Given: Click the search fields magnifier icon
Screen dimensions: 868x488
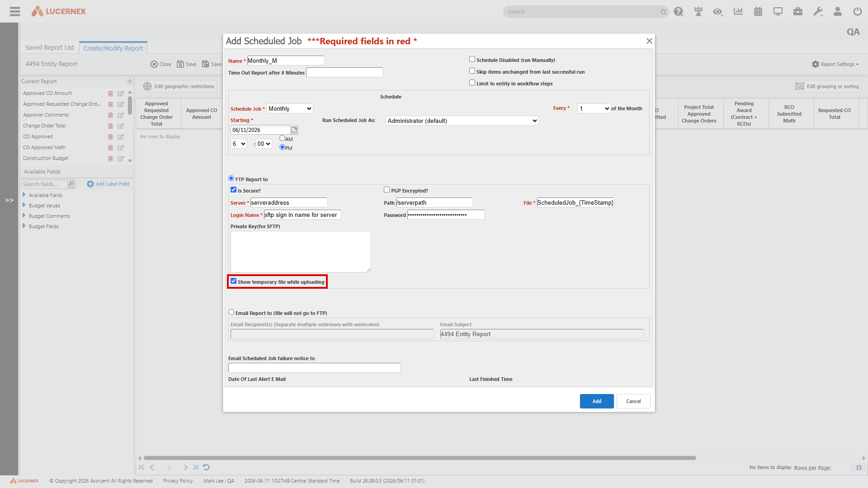Looking at the screenshot, I should [x=71, y=183].
